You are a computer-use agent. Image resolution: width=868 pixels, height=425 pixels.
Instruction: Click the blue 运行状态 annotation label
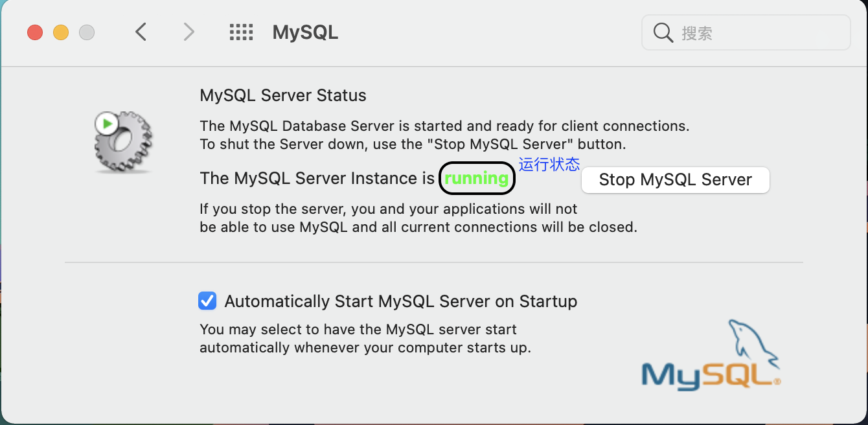tap(549, 165)
